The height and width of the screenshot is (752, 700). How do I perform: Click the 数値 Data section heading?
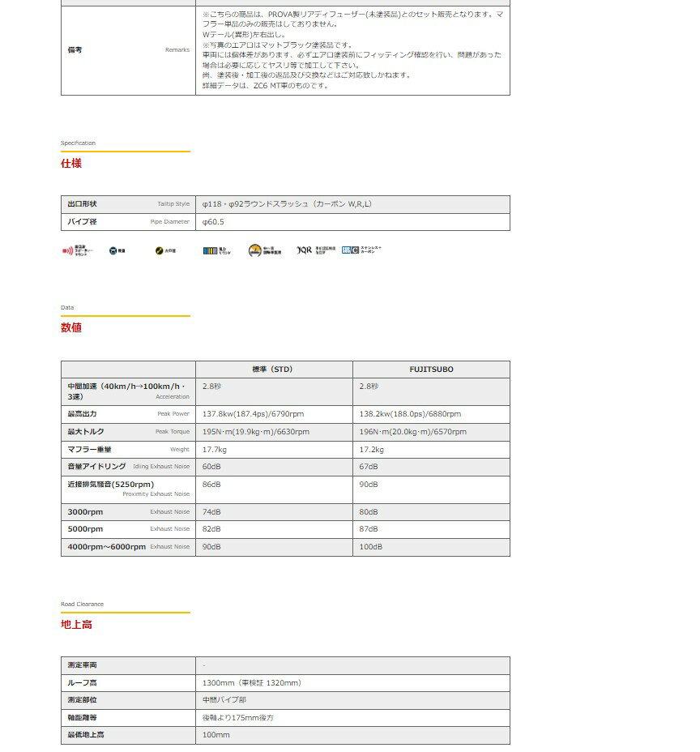[71, 327]
